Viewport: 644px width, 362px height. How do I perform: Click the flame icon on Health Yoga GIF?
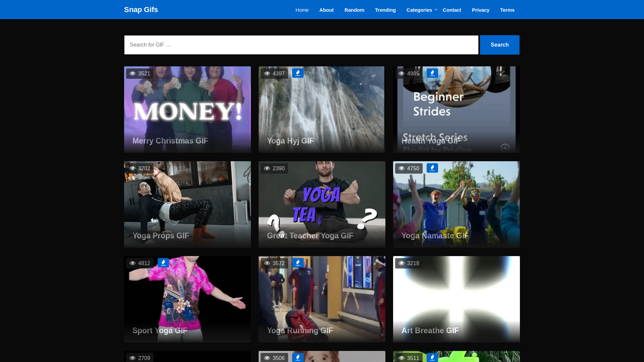(x=432, y=73)
